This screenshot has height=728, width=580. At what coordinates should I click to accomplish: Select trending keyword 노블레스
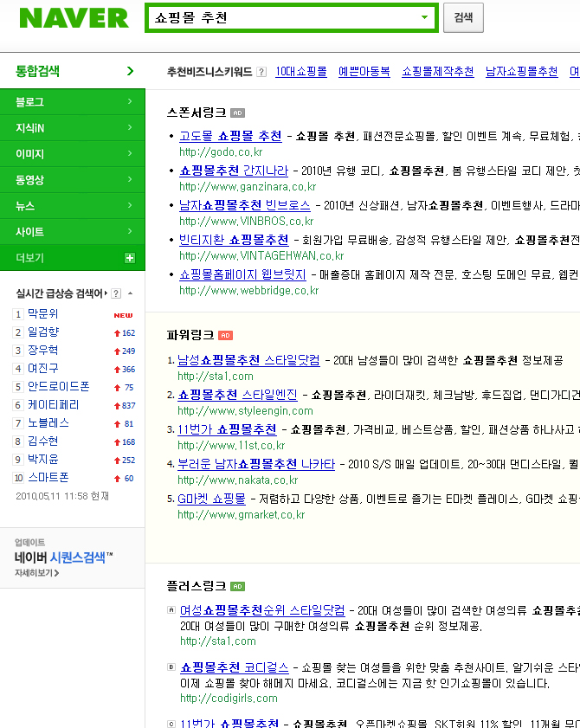click(x=48, y=423)
